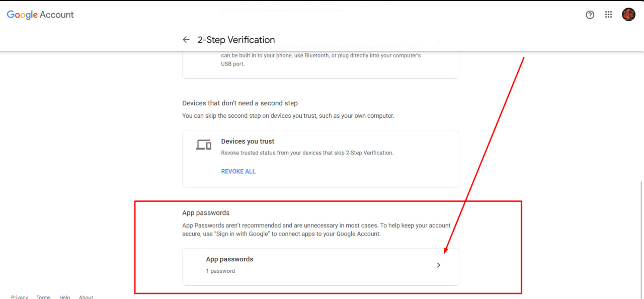This screenshot has height=299, width=644.
Task: Open the Privacy footer menu item
Action: pyautogui.click(x=19, y=297)
